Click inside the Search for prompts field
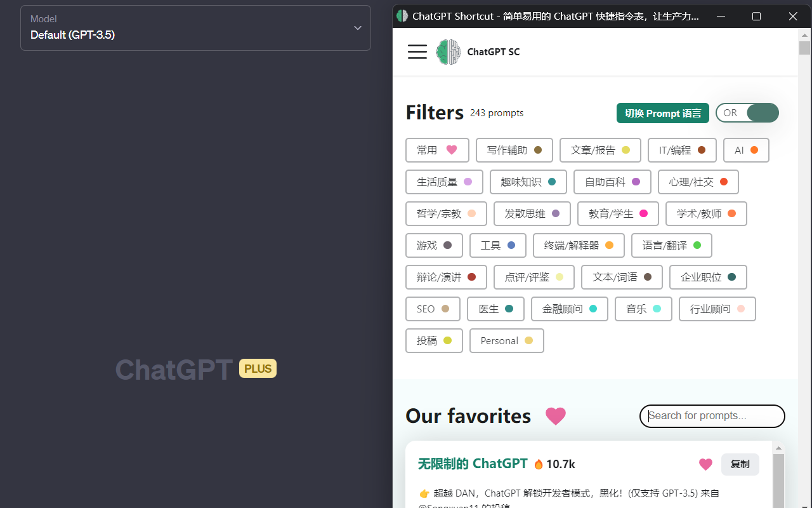The width and height of the screenshot is (812, 508). click(712, 416)
